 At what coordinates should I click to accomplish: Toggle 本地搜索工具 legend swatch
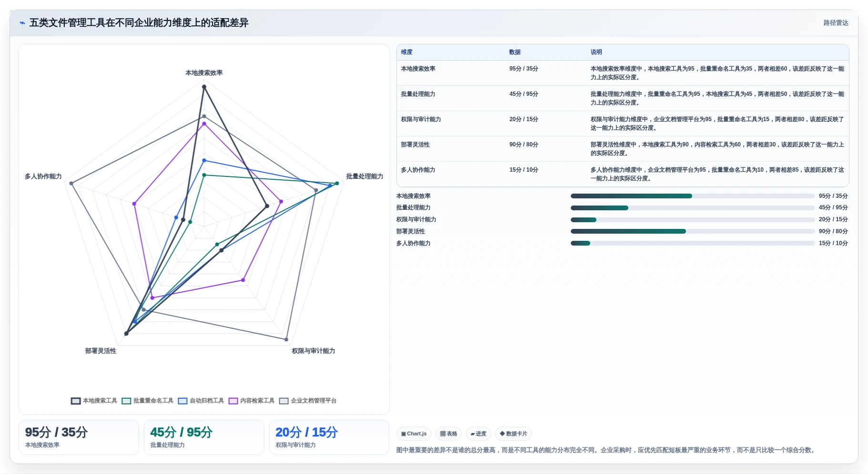click(x=76, y=401)
